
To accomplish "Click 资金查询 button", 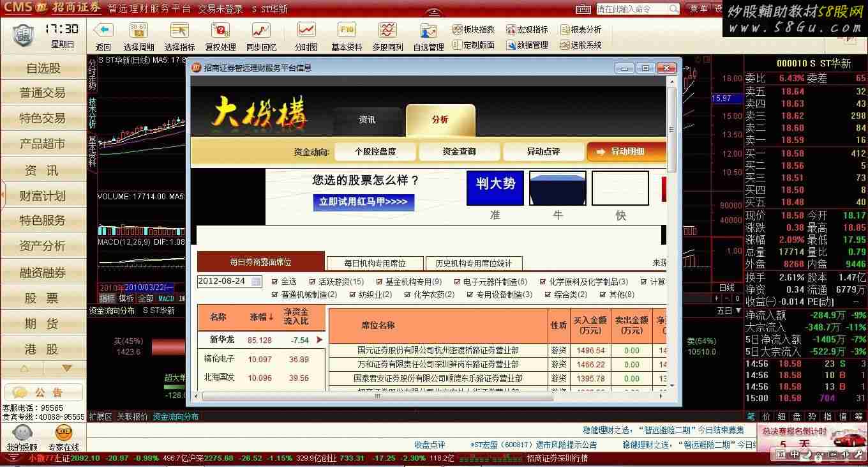I will [x=459, y=151].
